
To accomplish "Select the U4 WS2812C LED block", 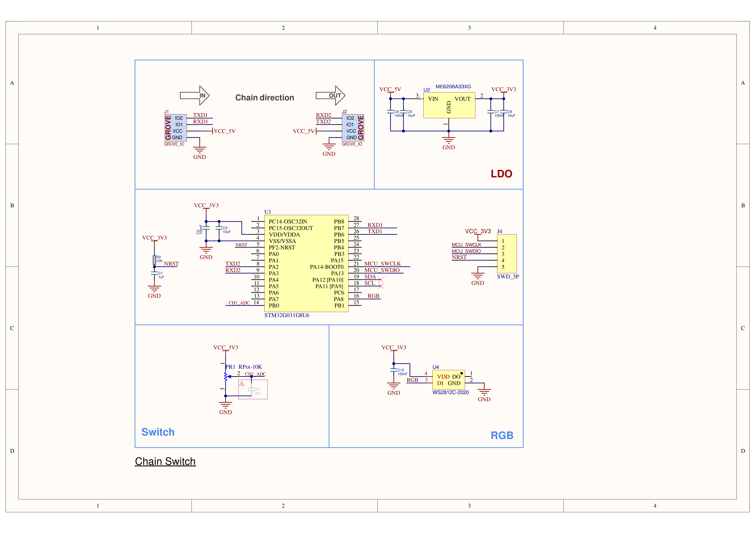I will click(449, 380).
